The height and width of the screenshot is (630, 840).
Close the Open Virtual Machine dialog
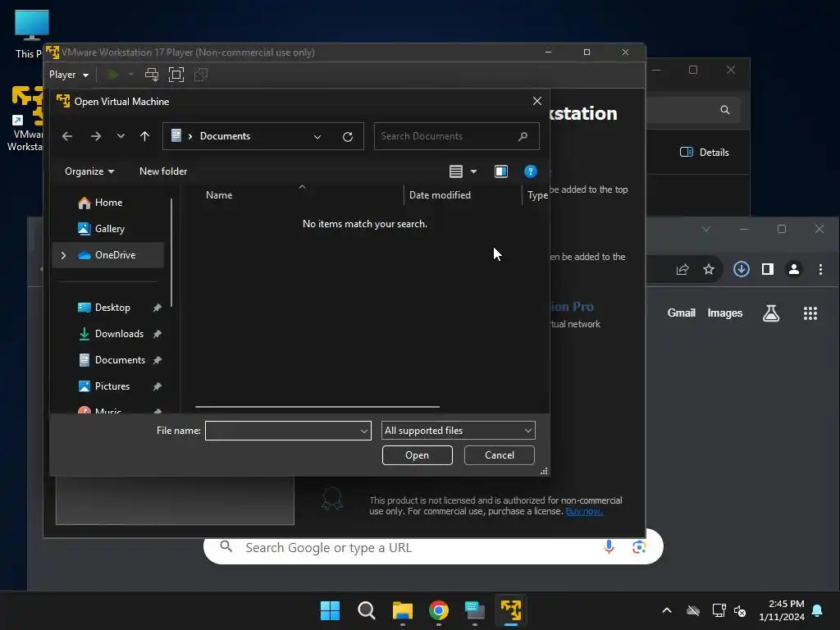point(537,101)
